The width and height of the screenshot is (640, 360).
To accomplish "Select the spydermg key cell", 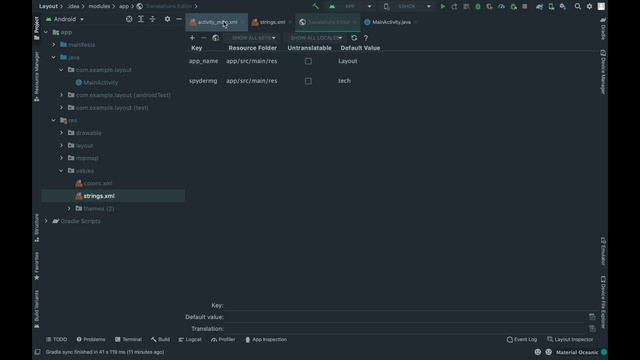I will click(203, 81).
